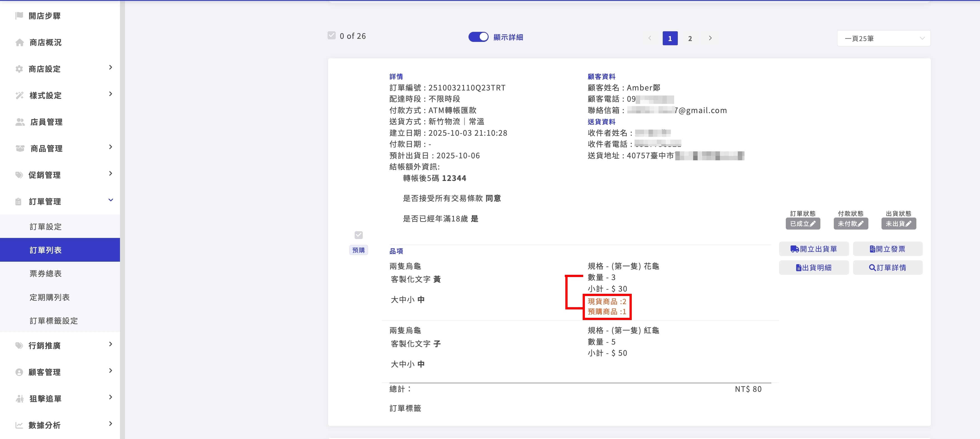Screen dimensions: 980x439
Task: Expand the 促銷管理 submenu chevron
Action: tap(111, 174)
